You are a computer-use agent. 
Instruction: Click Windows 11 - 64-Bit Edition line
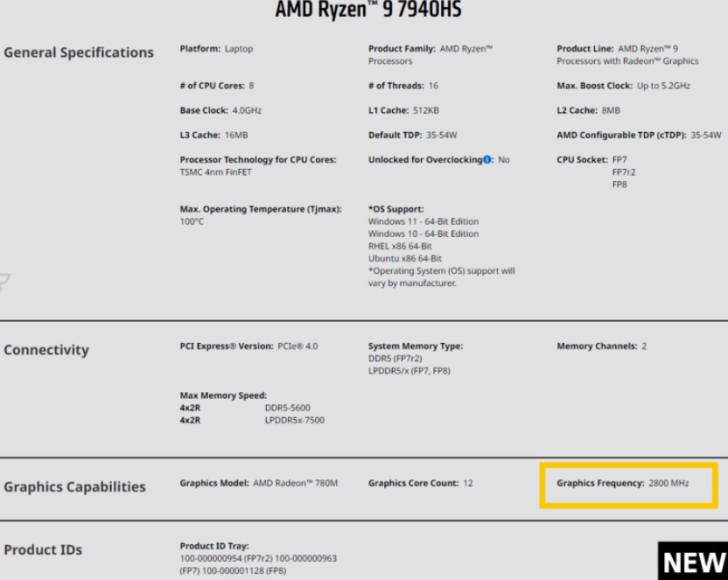pyautogui.click(x=423, y=222)
